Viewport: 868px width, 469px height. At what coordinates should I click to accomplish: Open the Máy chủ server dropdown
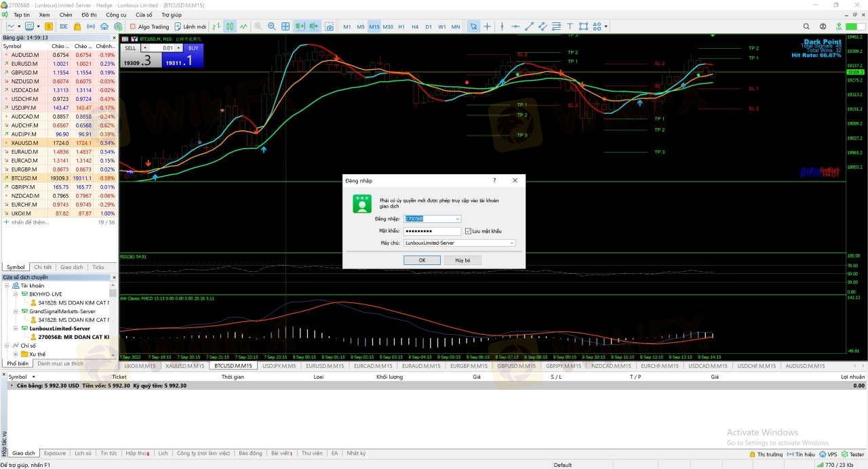pyautogui.click(x=511, y=243)
